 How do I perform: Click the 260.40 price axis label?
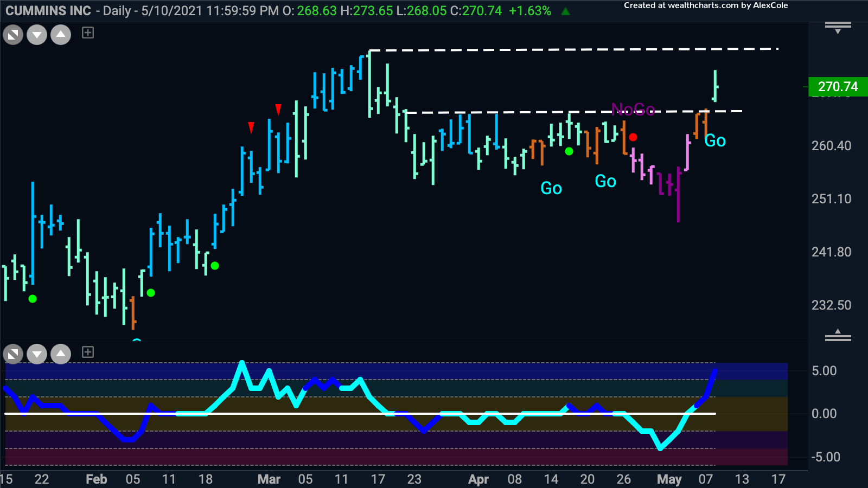pos(831,146)
